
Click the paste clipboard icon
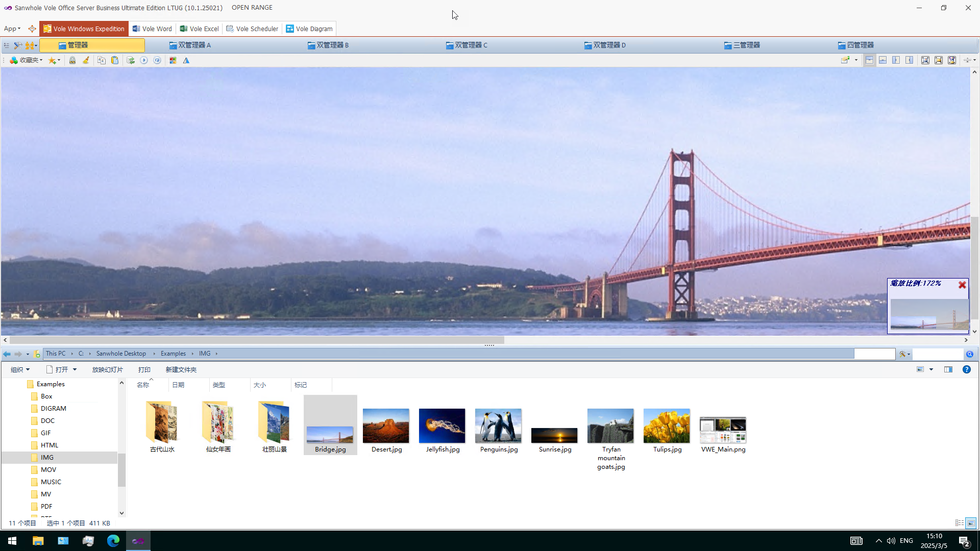click(x=115, y=60)
